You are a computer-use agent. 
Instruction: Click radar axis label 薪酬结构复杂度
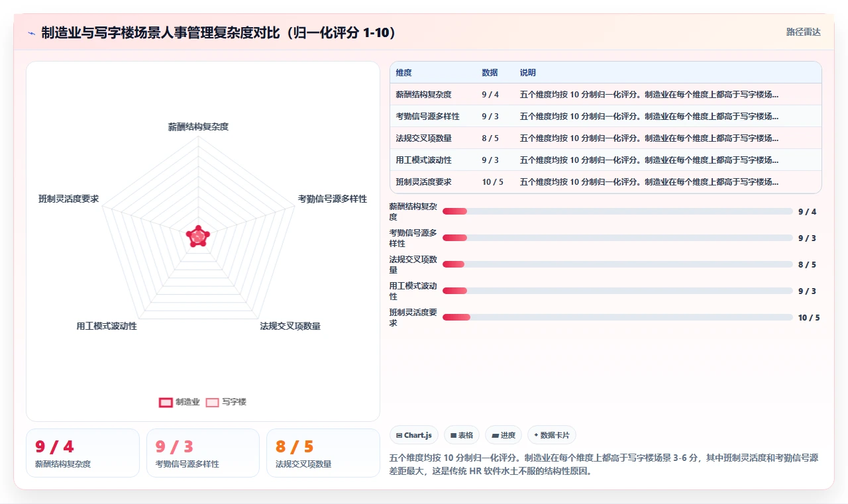point(198,126)
